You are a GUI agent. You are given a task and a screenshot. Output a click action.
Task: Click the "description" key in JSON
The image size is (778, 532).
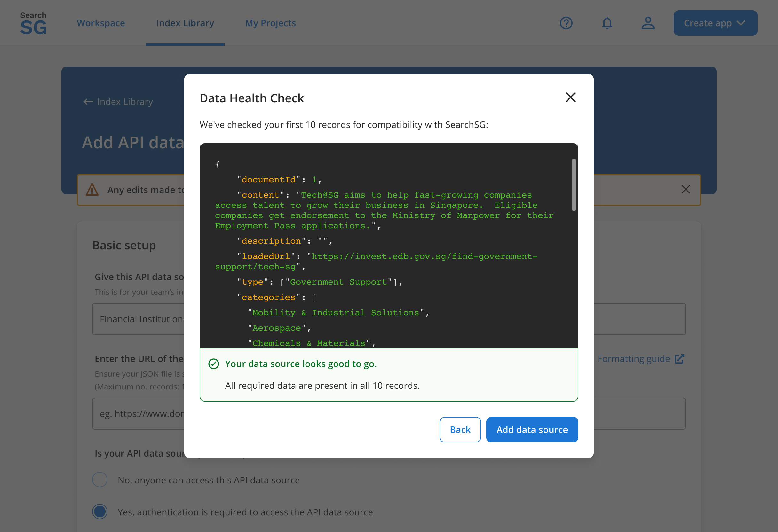pos(271,241)
